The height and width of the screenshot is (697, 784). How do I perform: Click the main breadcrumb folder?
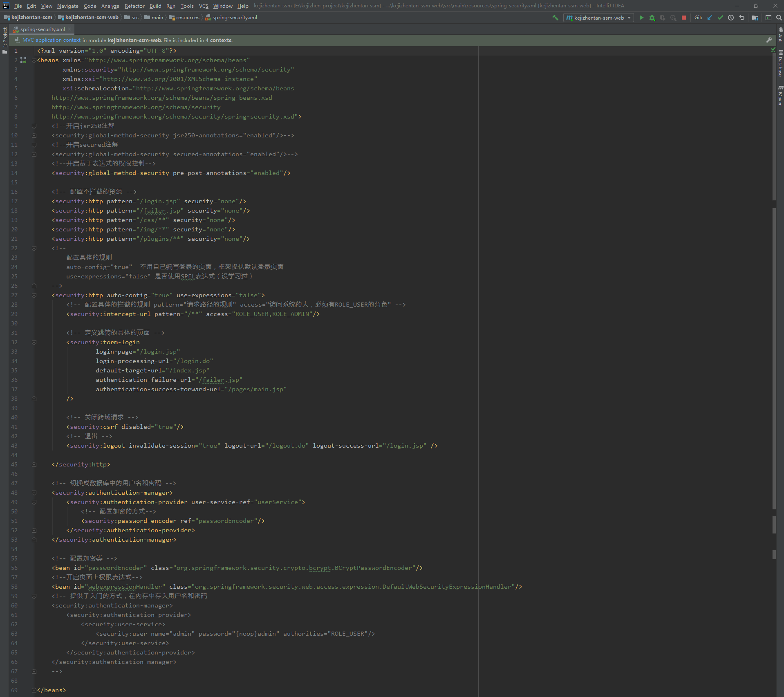coord(153,18)
